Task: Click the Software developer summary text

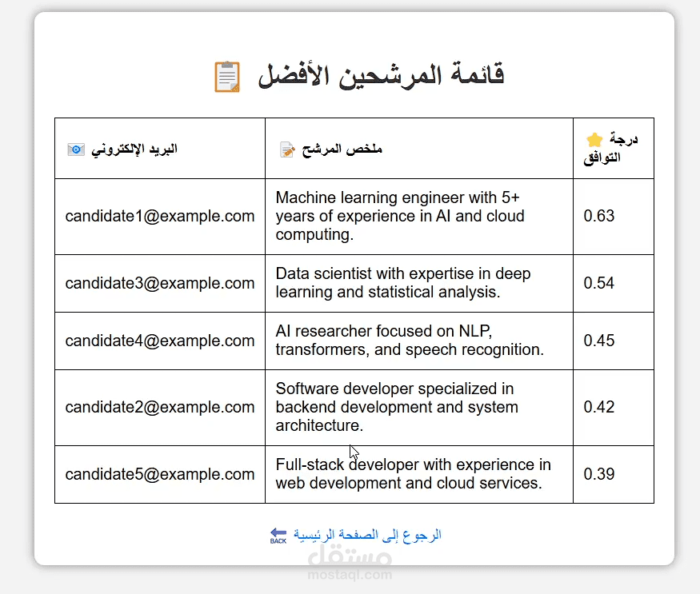Action: (x=397, y=407)
